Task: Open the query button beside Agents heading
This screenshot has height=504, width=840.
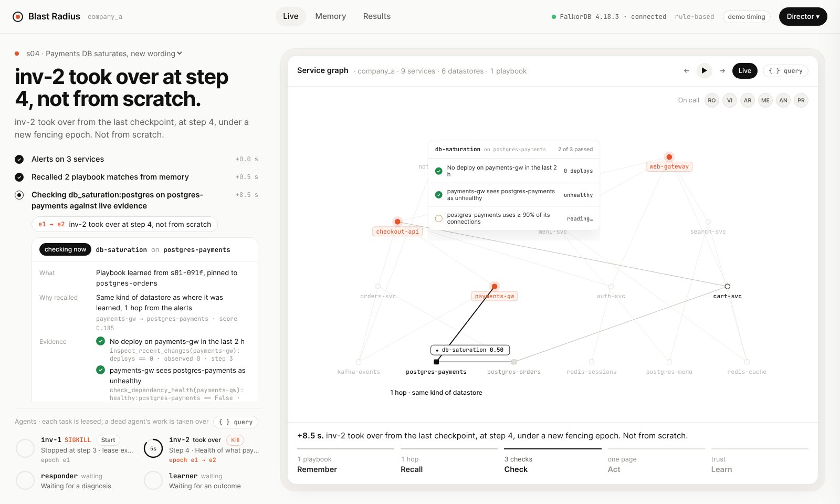Action: pos(236,422)
